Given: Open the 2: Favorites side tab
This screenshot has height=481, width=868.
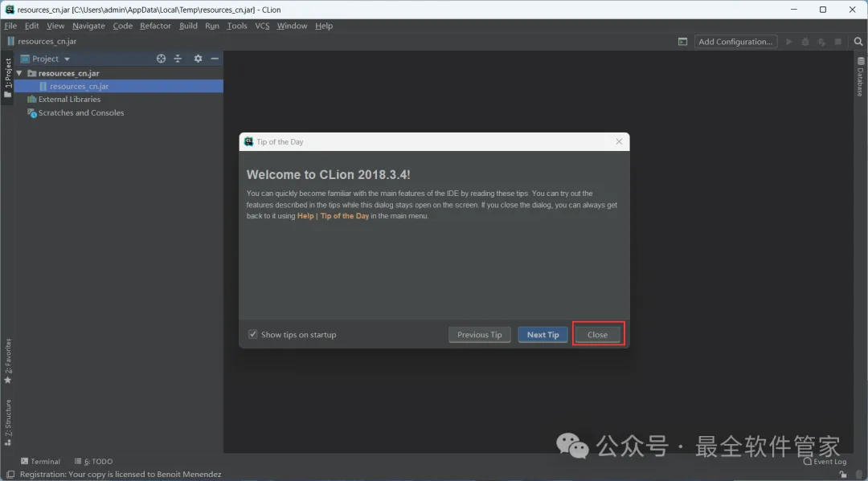Looking at the screenshot, I should click(8, 361).
